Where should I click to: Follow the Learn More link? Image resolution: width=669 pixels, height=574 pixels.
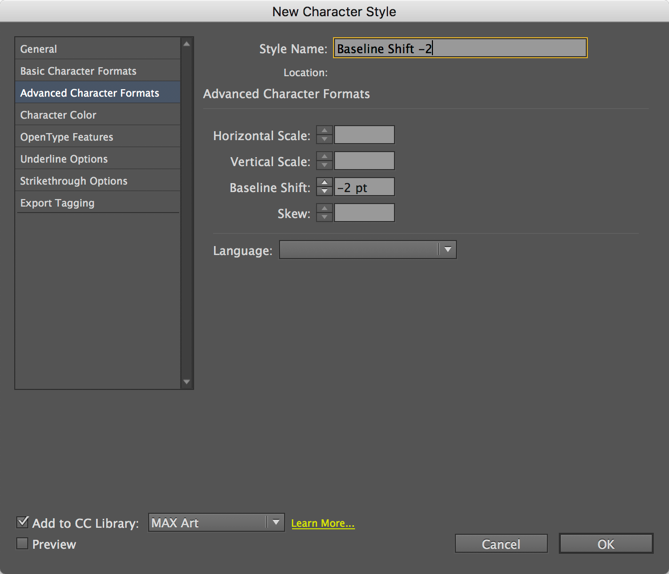click(x=322, y=523)
